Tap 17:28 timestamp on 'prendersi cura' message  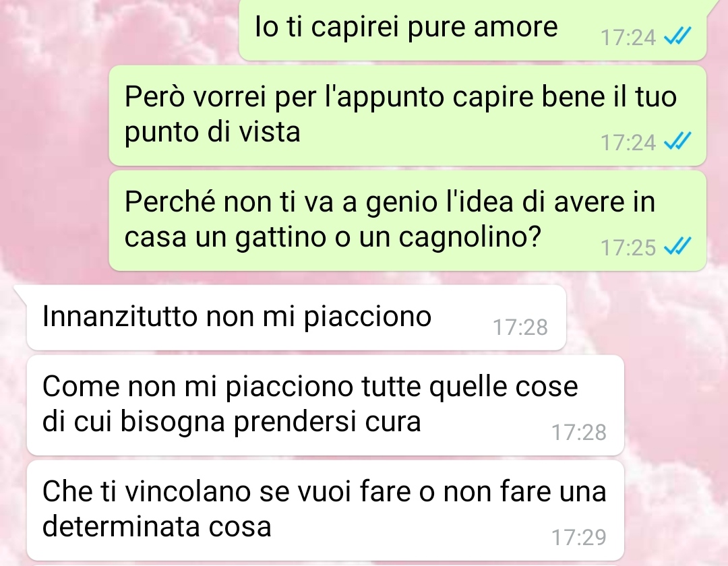coord(579,433)
